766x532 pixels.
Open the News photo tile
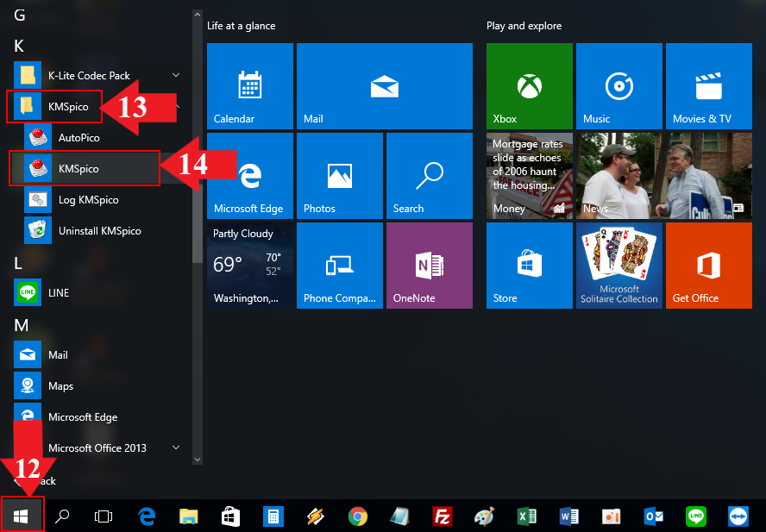[664, 176]
